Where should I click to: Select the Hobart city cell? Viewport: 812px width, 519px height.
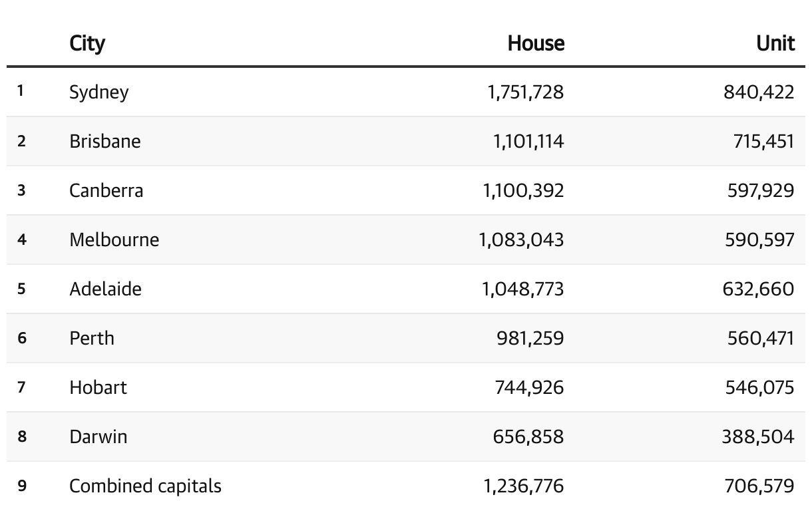[x=98, y=387]
